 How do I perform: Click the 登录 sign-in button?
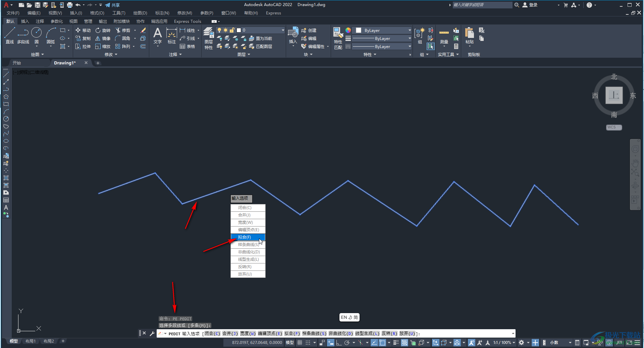point(530,5)
